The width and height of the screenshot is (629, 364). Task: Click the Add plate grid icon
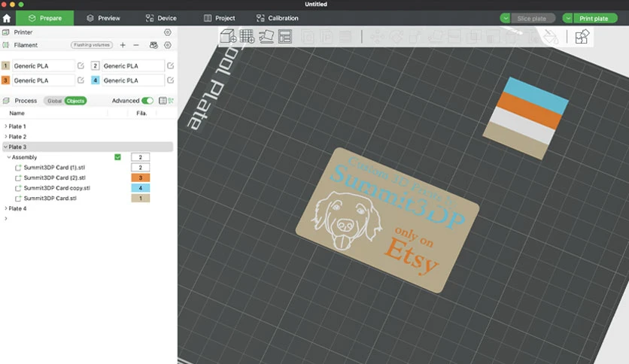click(x=247, y=37)
